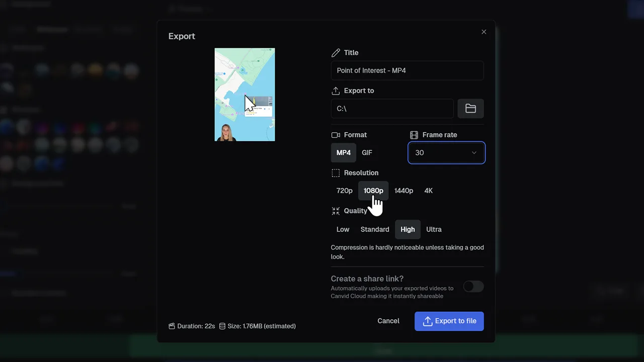Click the upload icon beside Export to

(336, 90)
